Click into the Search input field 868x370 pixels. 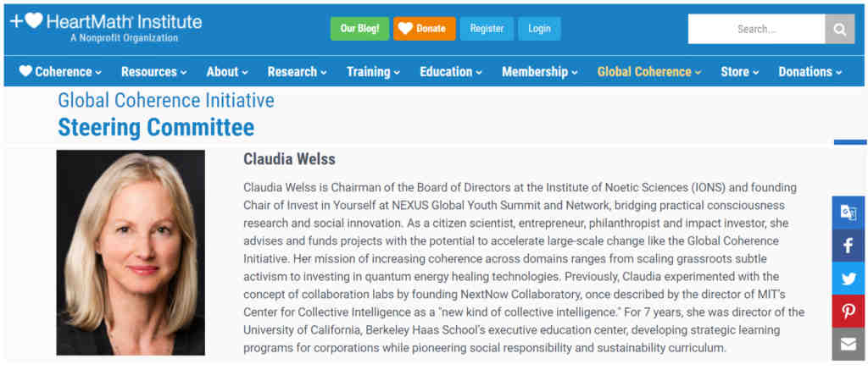point(756,29)
